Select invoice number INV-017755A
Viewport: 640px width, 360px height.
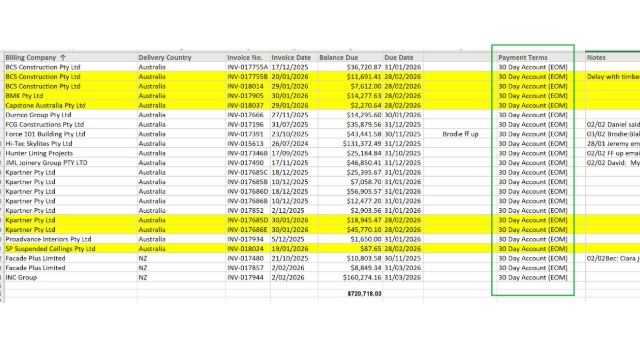point(247,67)
